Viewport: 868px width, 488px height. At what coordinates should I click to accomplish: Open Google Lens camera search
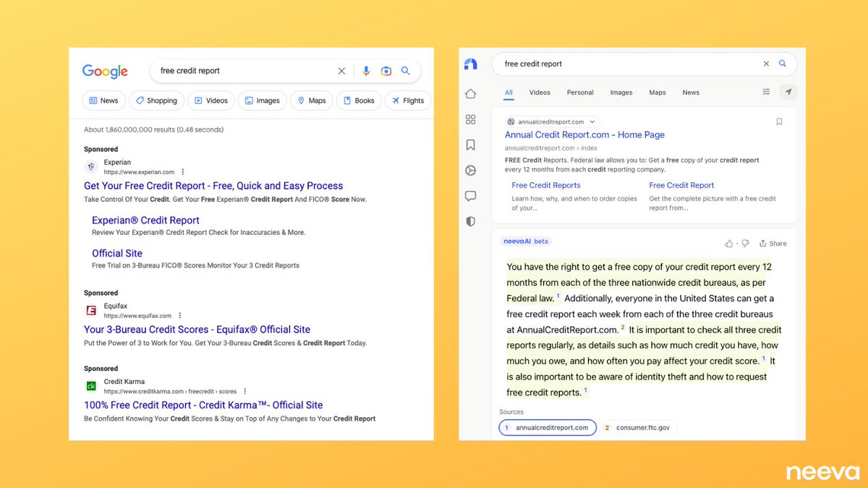(x=386, y=71)
